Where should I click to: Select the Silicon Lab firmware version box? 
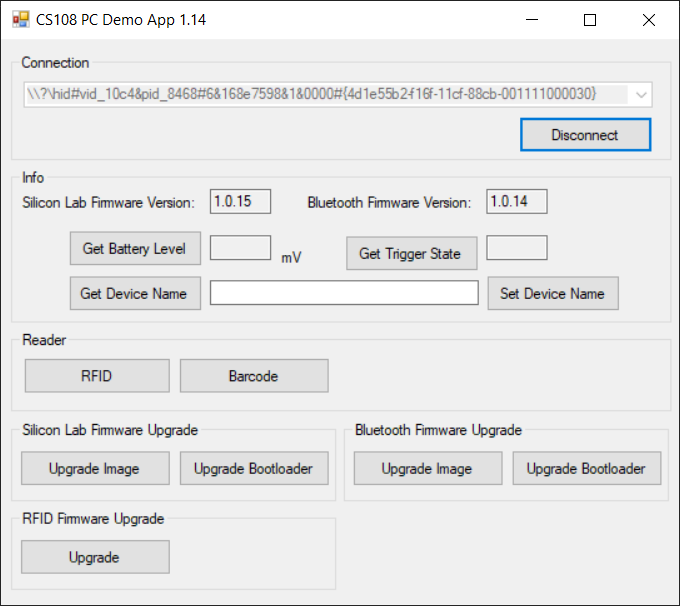pos(240,201)
